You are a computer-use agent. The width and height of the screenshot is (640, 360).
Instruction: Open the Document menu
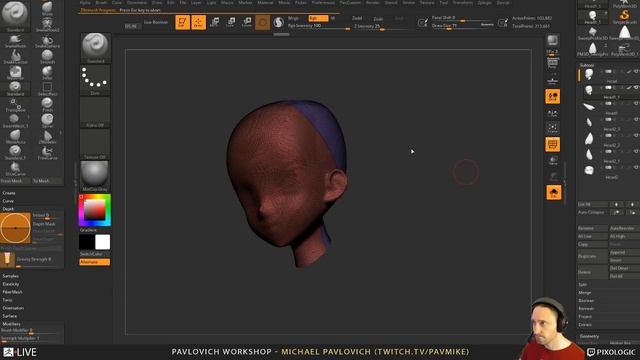(x=137, y=2)
